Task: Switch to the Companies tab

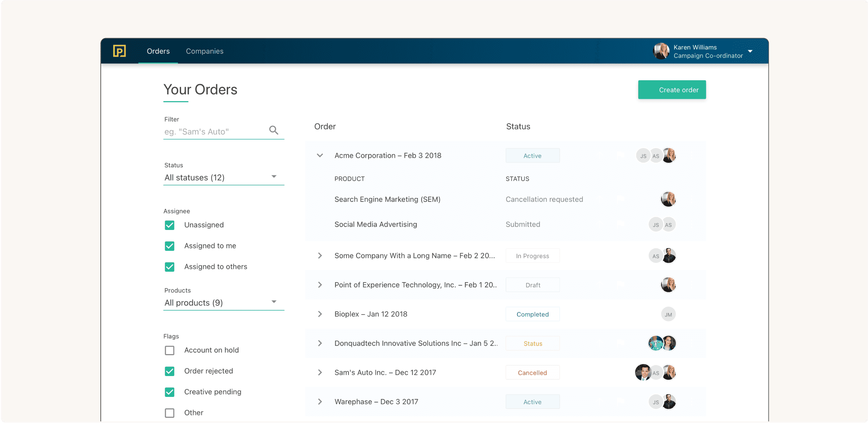Action: pyautogui.click(x=204, y=51)
